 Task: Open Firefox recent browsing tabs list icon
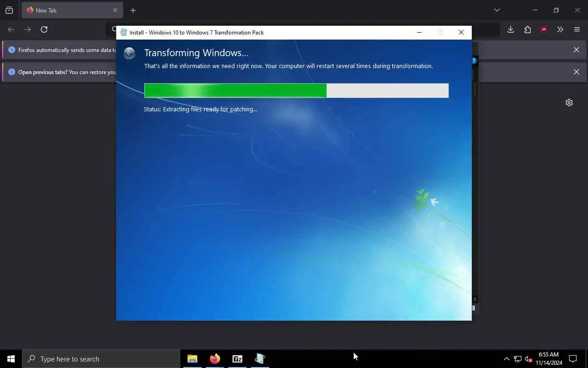(9, 10)
